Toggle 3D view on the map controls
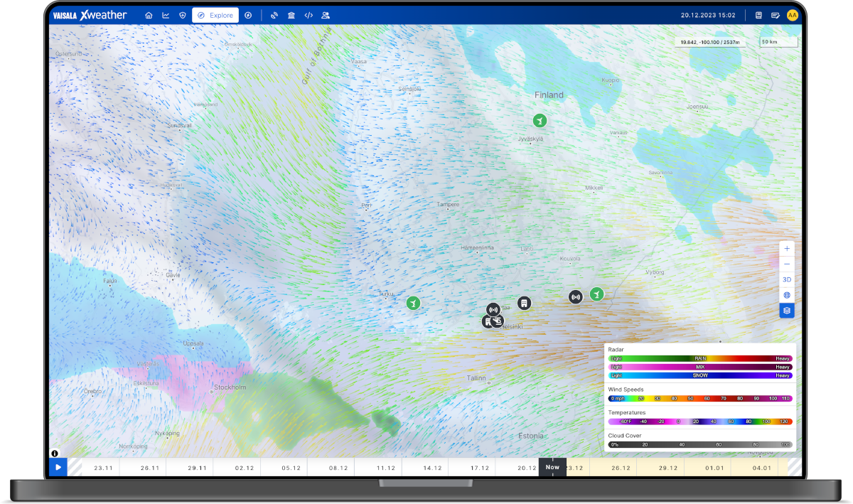 coord(786,279)
